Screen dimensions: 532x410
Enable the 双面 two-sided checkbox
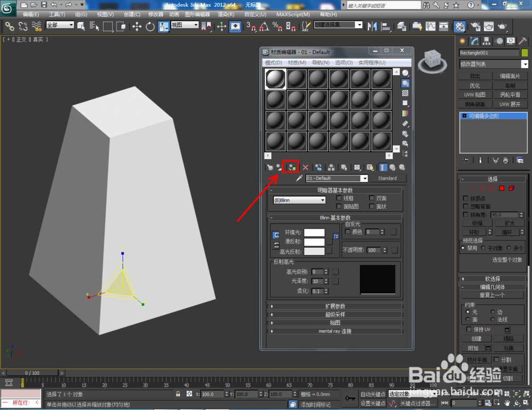click(372, 199)
